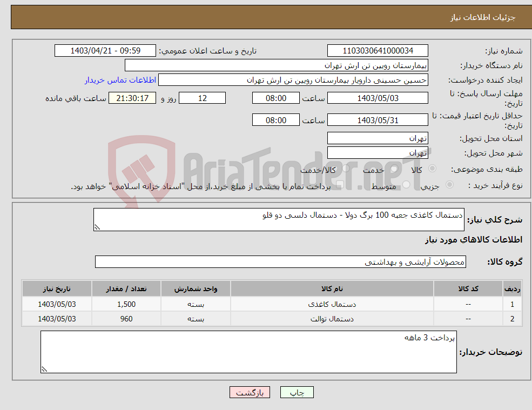This screenshot has height=410, width=532.
Task: Open اطلاعات تماس خریدار contact link
Action: [120, 80]
